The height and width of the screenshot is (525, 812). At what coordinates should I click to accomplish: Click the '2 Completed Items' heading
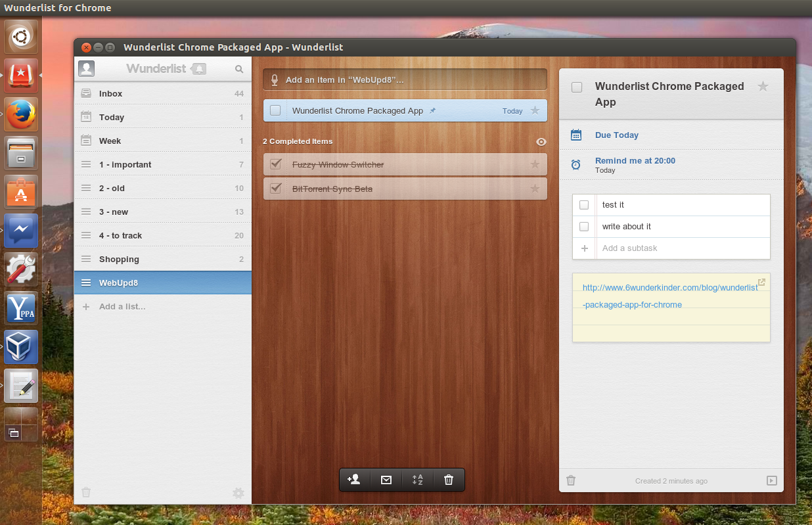coord(298,141)
